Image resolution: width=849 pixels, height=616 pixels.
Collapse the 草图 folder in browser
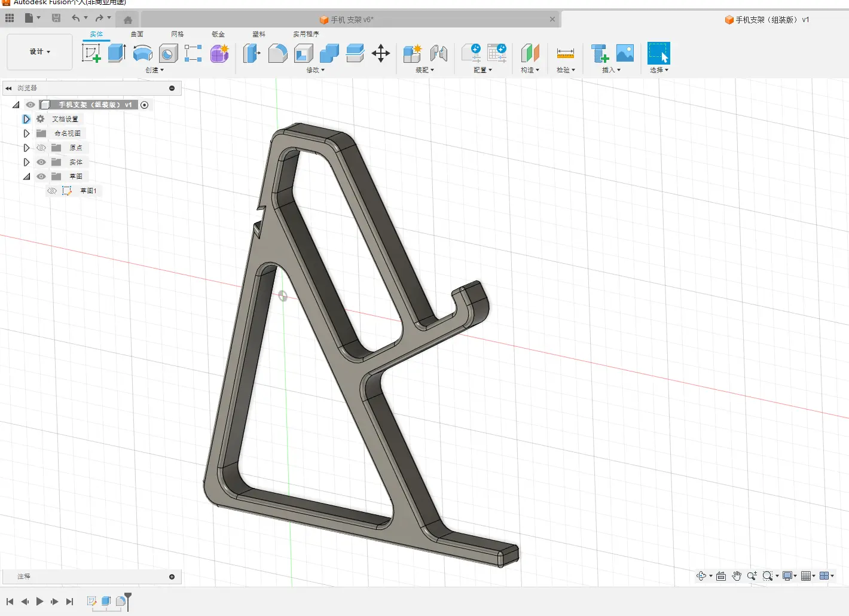pyautogui.click(x=26, y=176)
